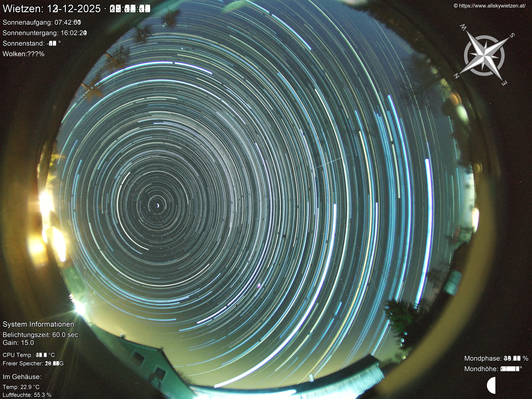
Task: Click the Wietzen date and time title
Action: pyautogui.click(x=76, y=9)
